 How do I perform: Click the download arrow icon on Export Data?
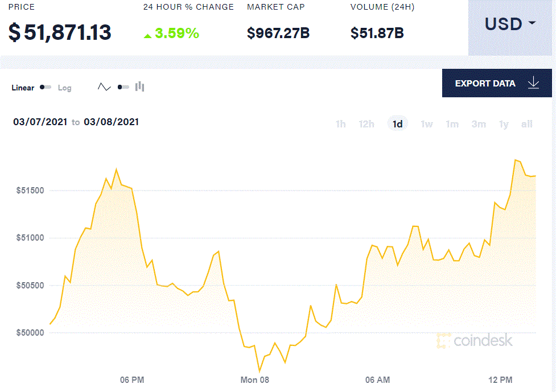[533, 83]
